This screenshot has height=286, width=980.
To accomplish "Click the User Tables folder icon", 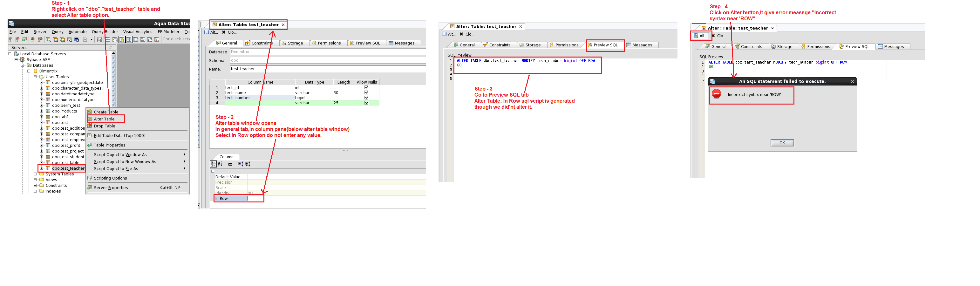I will point(42,77).
